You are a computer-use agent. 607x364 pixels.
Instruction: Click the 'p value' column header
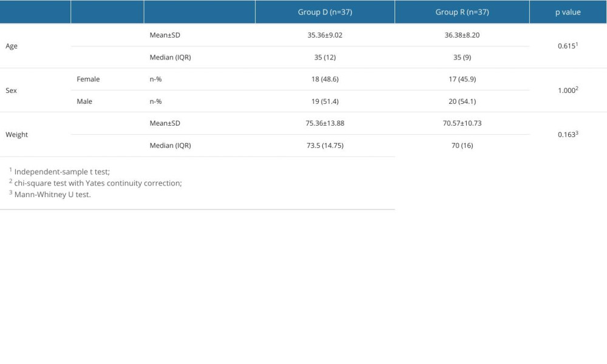tap(568, 12)
